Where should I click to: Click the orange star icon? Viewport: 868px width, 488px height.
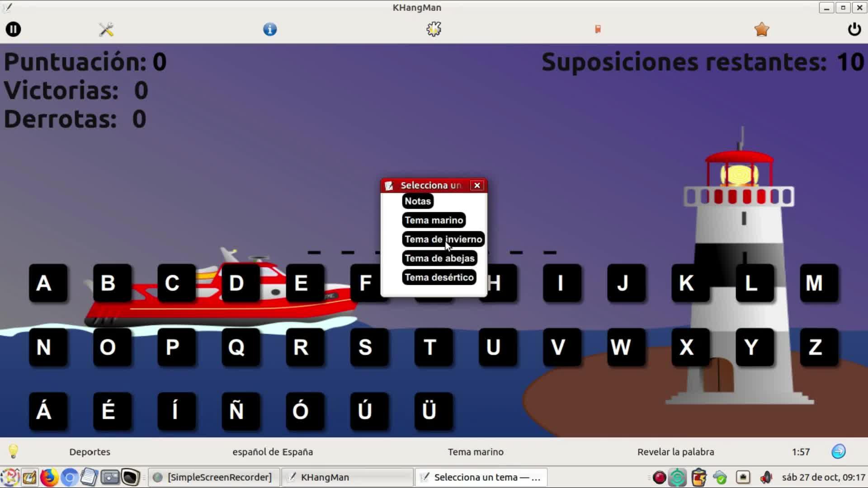click(761, 29)
